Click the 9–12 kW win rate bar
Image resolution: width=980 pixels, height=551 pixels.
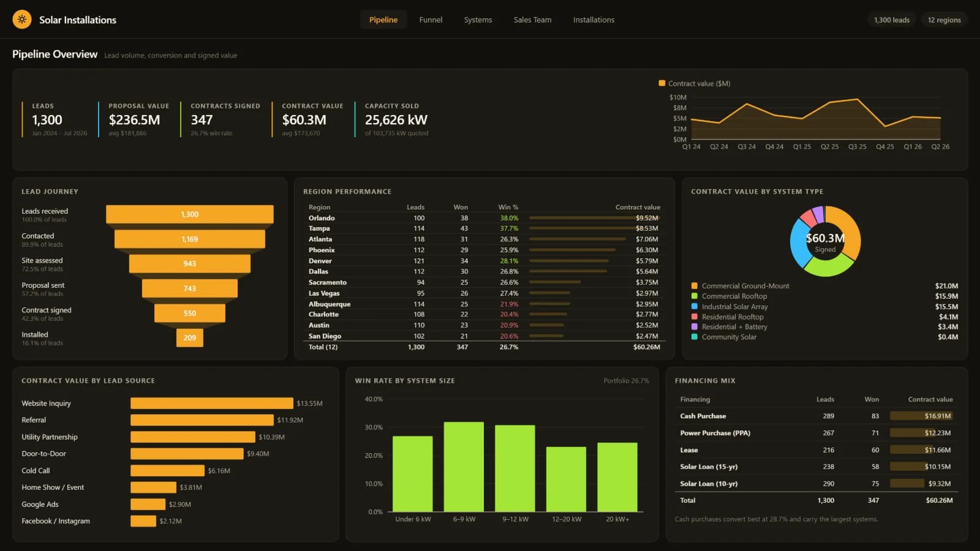[515, 468]
